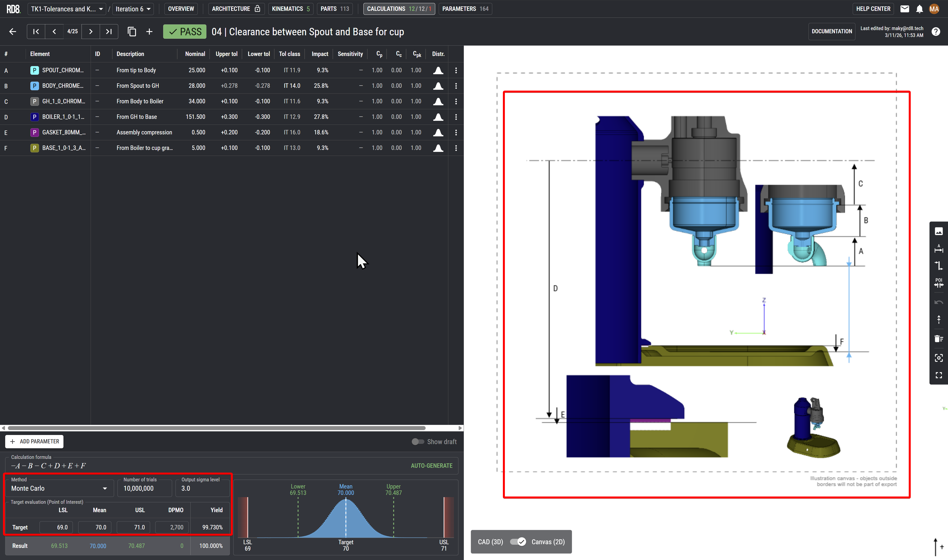Open the three-dot menu for row D
This screenshot has height=560, width=948.
coord(456,117)
